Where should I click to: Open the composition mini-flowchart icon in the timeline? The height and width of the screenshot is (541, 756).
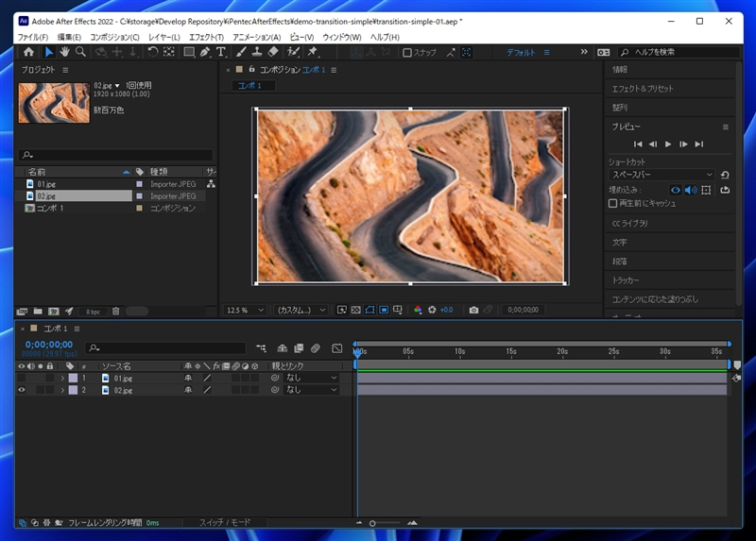261,347
